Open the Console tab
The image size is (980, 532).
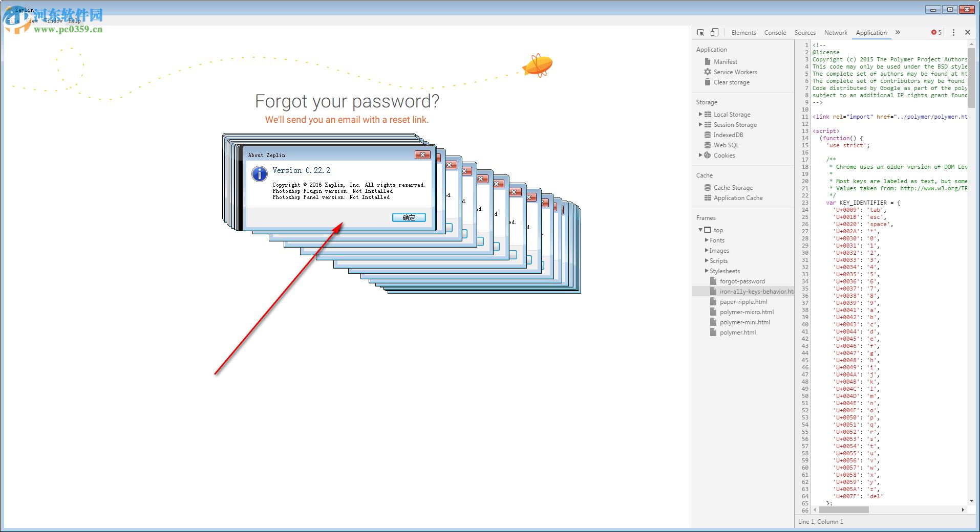point(775,33)
